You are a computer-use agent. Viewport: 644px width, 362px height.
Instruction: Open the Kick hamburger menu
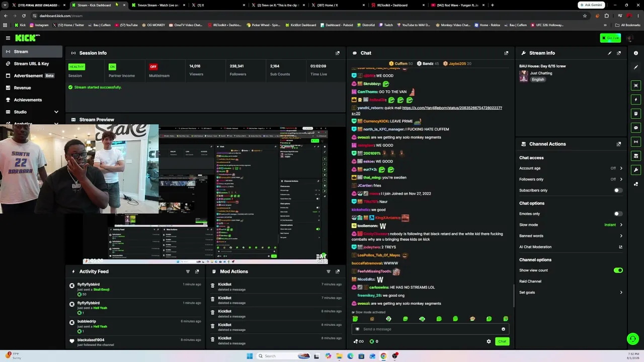click(x=8, y=38)
